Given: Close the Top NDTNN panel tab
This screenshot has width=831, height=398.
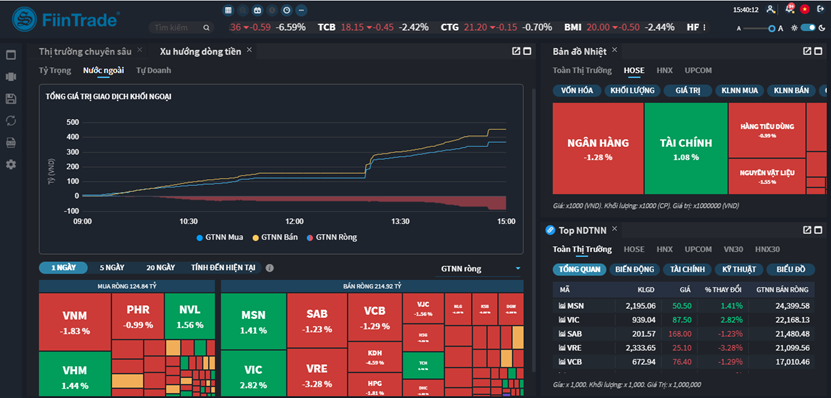Looking at the screenshot, I should click(615, 228).
